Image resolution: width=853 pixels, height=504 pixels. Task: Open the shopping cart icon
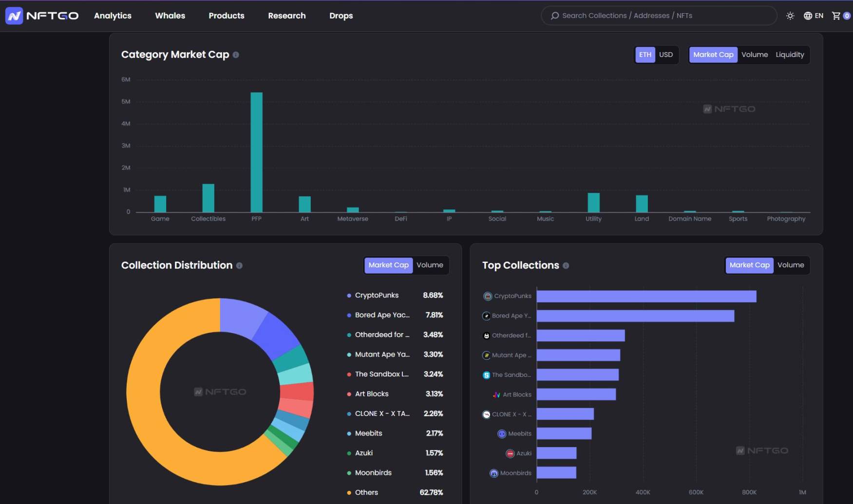pyautogui.click(x=836, y=16)
